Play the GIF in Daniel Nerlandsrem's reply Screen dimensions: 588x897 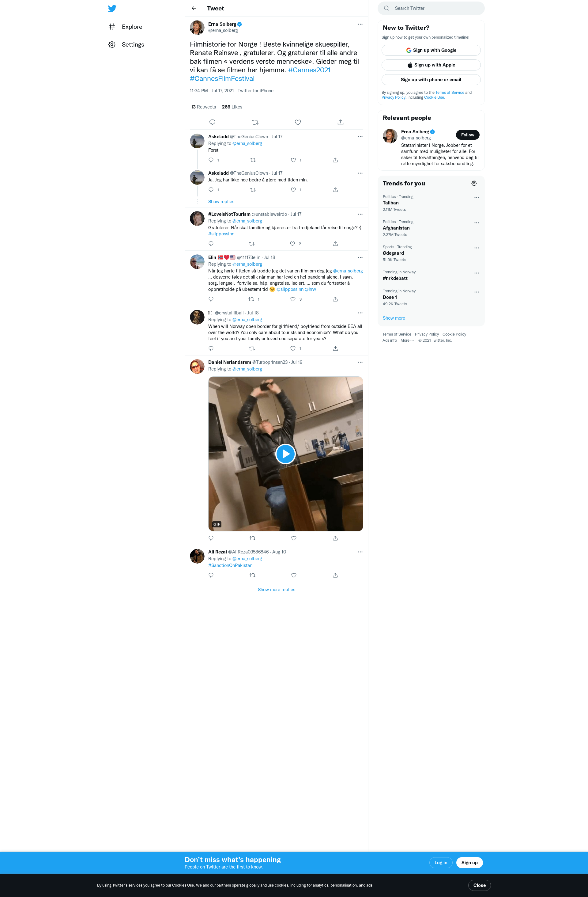[285, 454]
